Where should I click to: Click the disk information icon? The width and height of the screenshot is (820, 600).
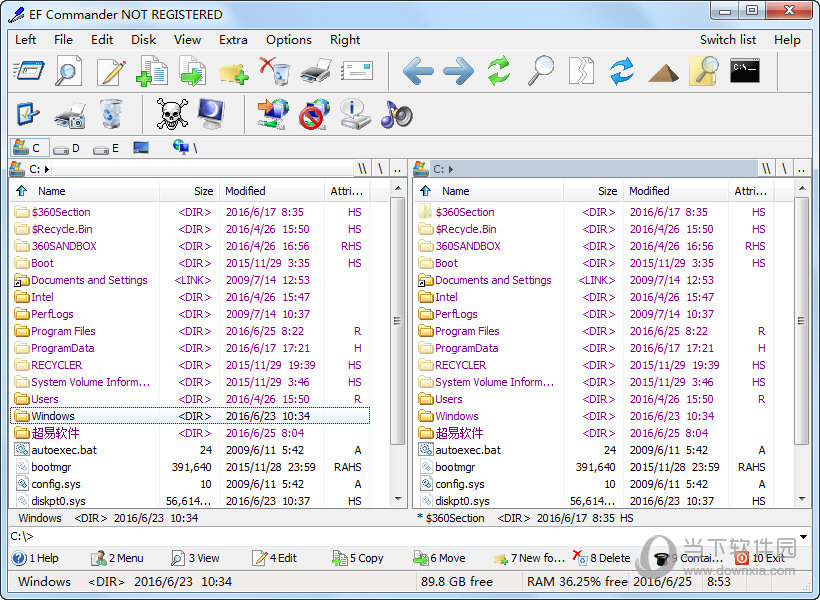pyautogui.click(x=355, y=114)
